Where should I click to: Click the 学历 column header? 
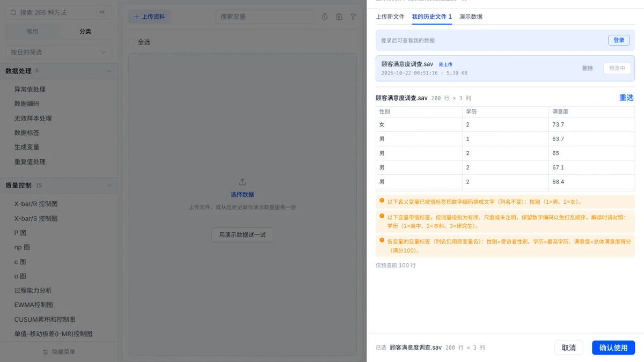click(506, 112)
